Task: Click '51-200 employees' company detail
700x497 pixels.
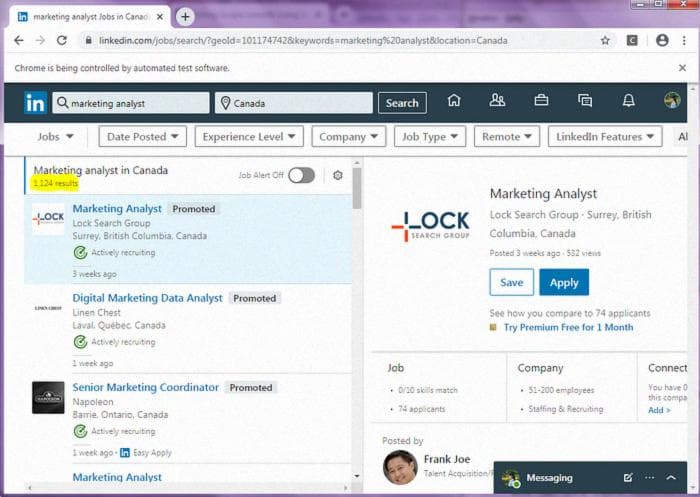Action: (x=561, y=390)
